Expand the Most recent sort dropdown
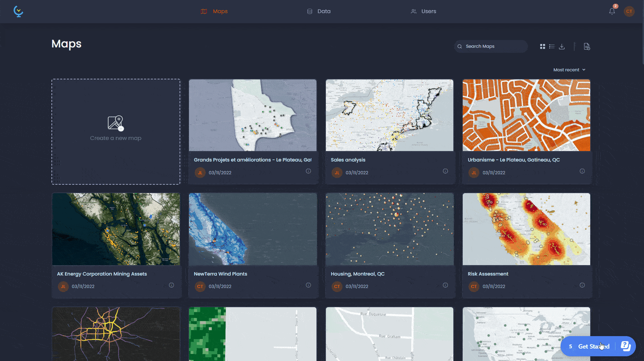Viewport: 644px width, 361px height. click(569, 70)
